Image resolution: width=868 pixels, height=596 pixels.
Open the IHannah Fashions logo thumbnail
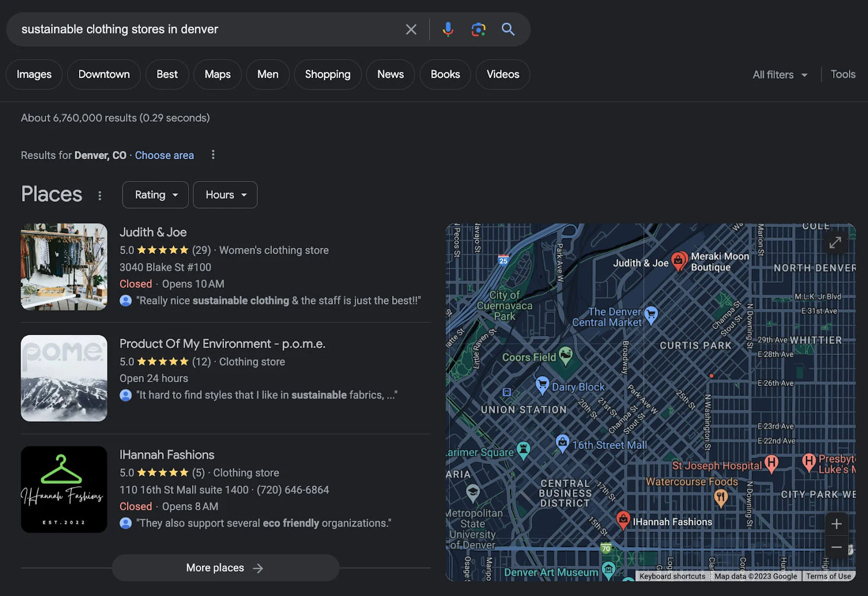tap(64, 490)
